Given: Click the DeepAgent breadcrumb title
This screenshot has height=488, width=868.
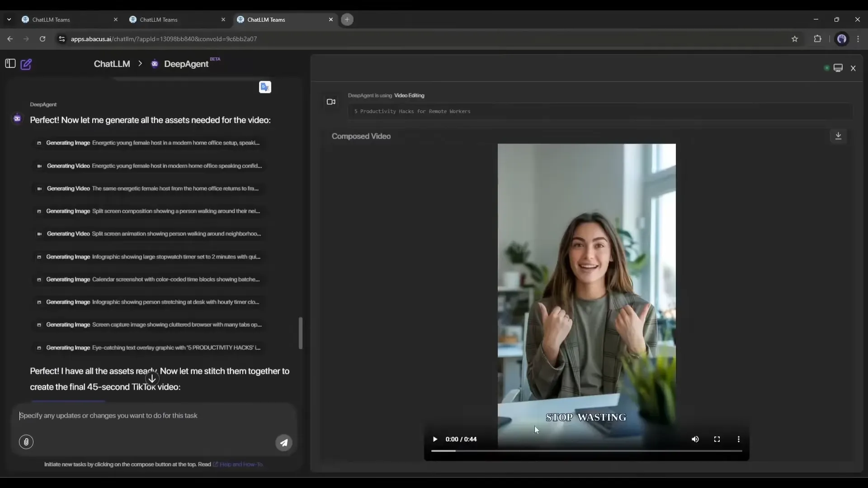Looking at the screenshot, I should (186, 64).
